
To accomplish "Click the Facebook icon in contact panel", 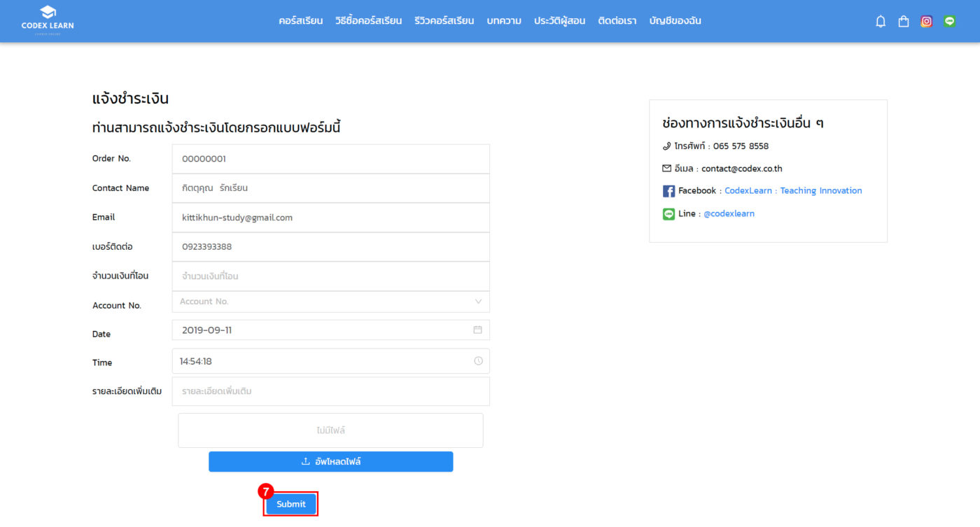I will tap(668, 191).
